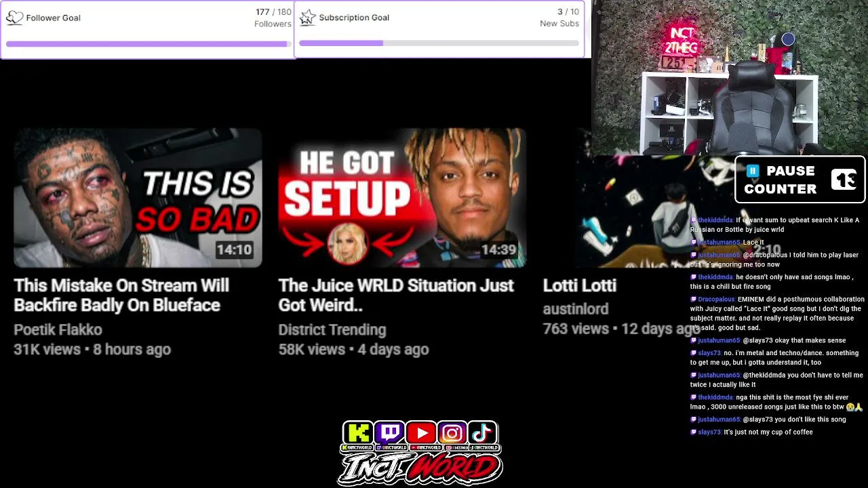Click the Follower Goal progress bar

[147, 44]
